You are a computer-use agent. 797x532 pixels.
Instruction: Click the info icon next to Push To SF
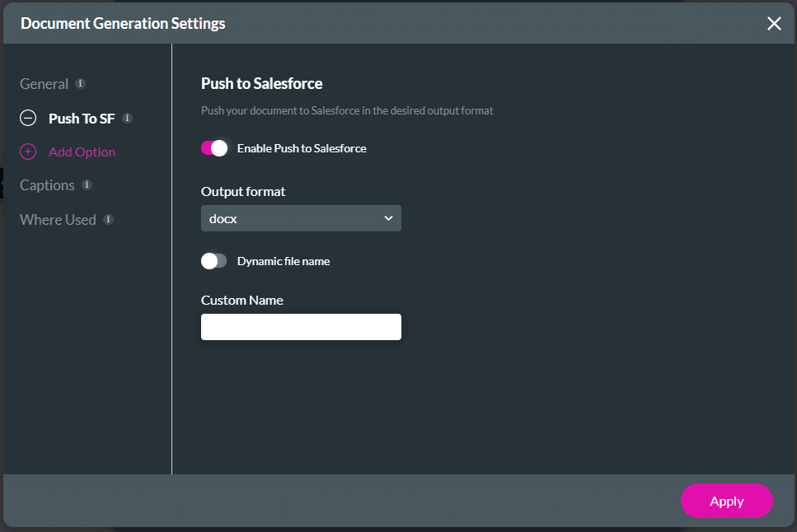tap(127, 119)
